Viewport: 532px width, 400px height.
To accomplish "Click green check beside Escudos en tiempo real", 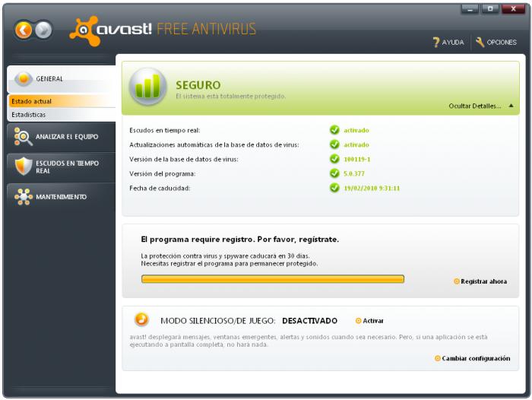I will (334, 130).
